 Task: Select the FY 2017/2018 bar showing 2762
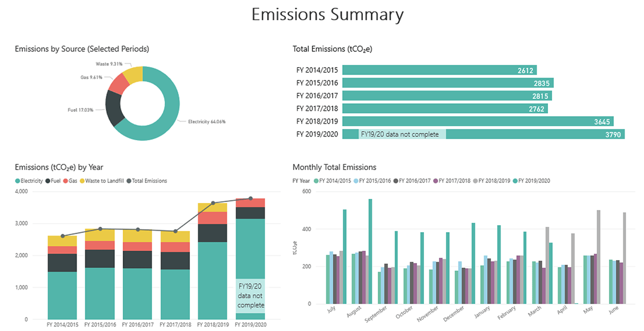click(444, 109)
